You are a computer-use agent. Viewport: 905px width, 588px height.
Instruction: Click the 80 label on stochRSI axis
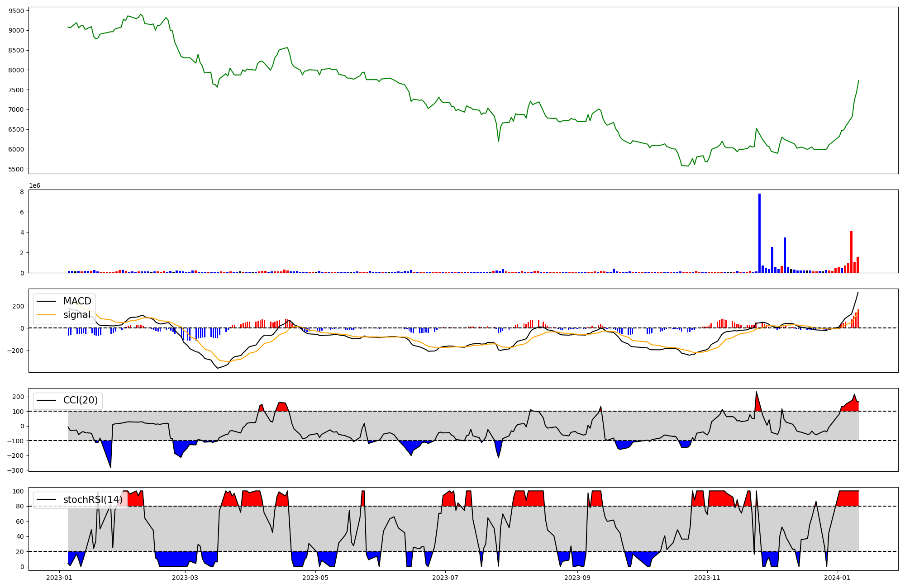tap(20, 506)
